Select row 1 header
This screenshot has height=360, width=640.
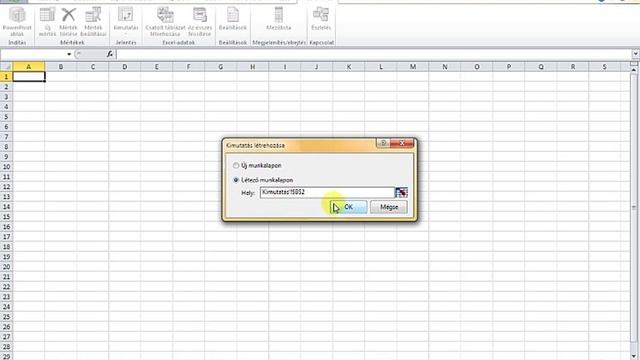pyautogui.click(x=6, y=76)
